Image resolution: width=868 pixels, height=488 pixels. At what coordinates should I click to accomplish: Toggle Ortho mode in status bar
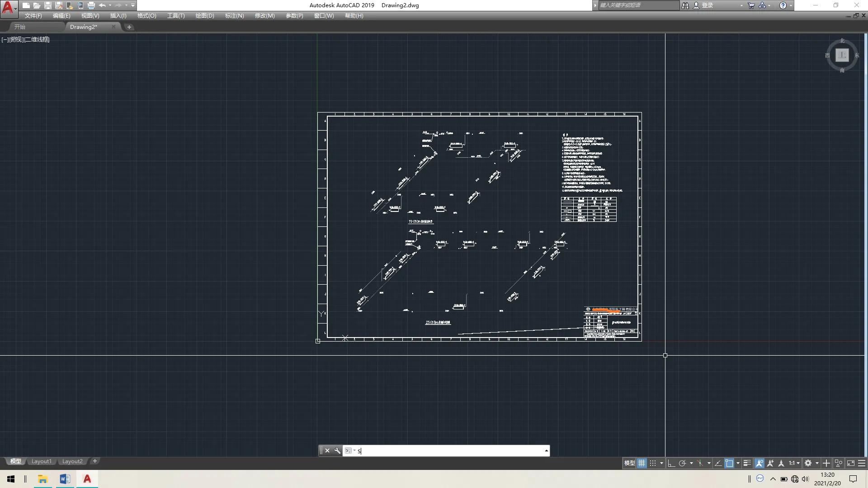tap(671, 463)
